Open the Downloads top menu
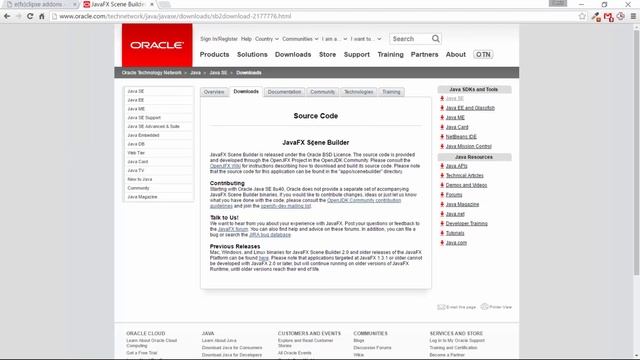This screenshot has height=360, width=640. coord(293,54)
